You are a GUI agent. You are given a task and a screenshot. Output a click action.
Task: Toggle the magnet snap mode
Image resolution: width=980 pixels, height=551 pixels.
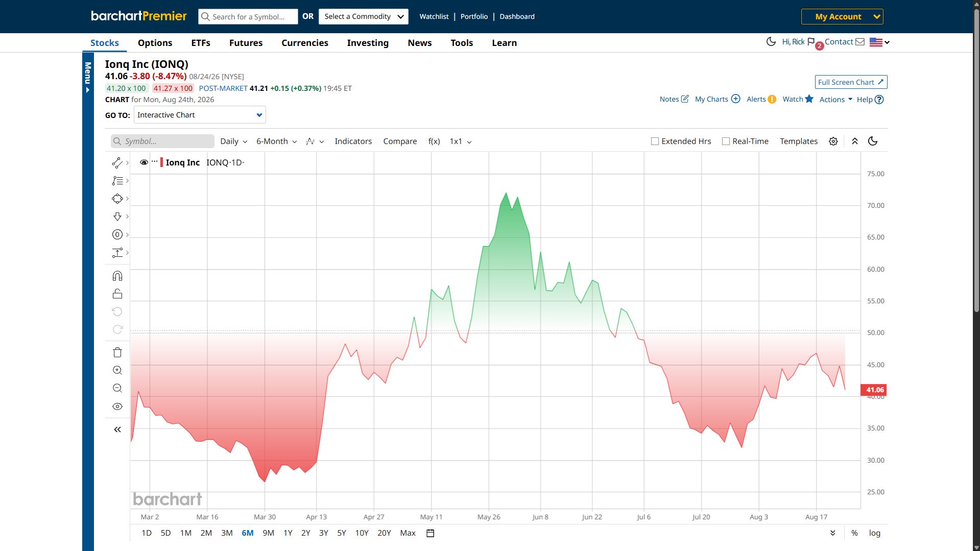pos(117,276)
